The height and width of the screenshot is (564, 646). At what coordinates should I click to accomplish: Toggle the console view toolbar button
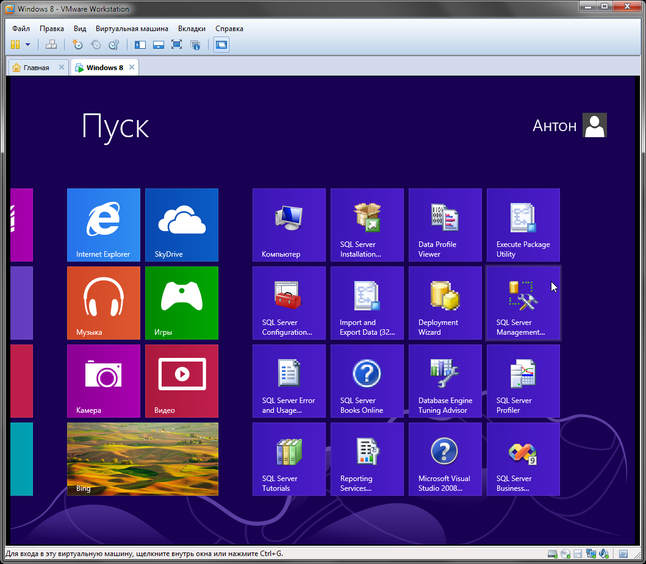point(221,44)
